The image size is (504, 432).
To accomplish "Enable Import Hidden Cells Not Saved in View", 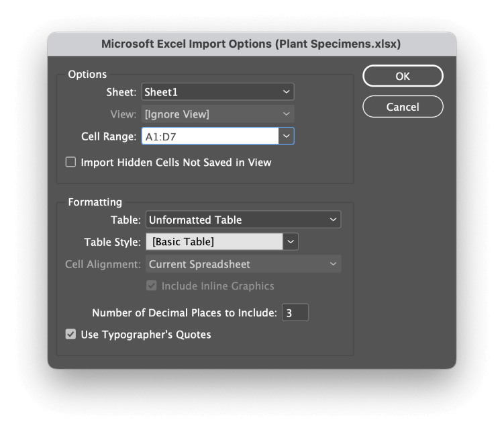I will pos(70,162).
